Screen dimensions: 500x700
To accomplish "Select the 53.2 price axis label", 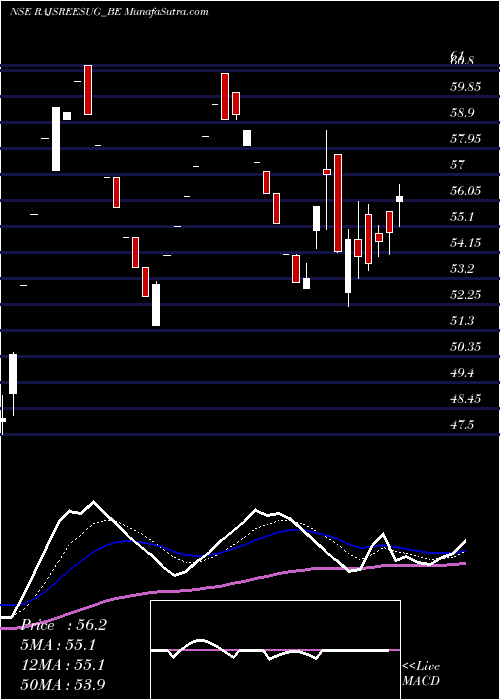I will [462, 269].
